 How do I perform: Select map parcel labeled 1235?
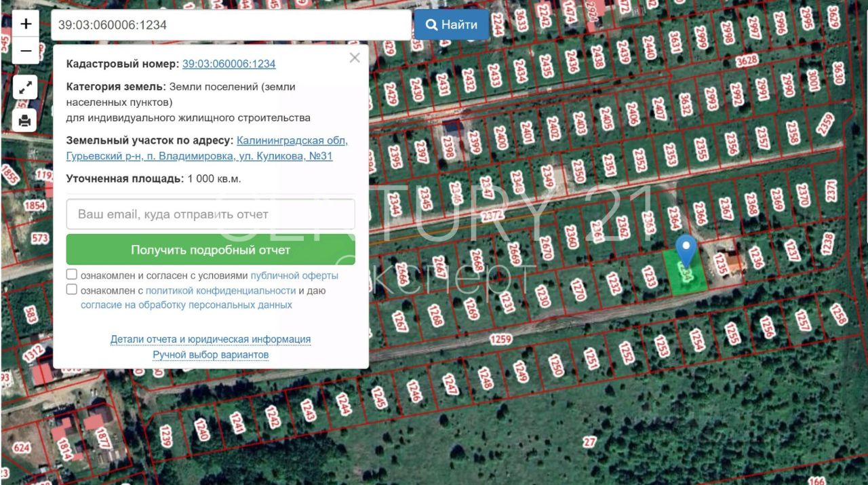point(719,265)
